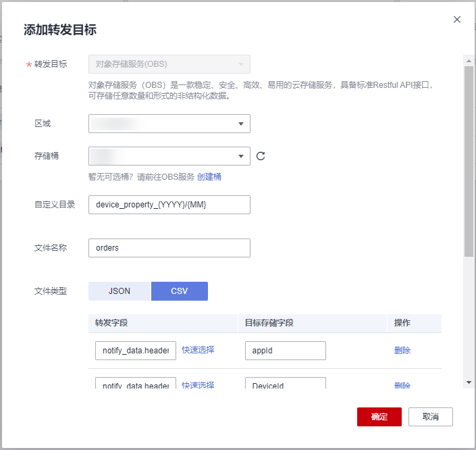Screen dimensions: 476x450
Task: Select JSON file type
Action: (x=119, y=291)
